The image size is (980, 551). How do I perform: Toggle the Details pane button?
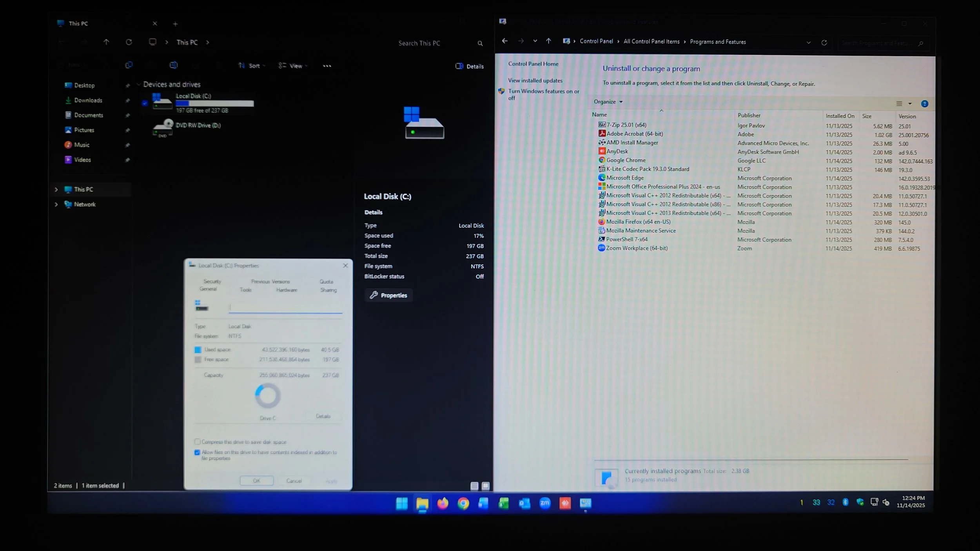pos(470,66)
